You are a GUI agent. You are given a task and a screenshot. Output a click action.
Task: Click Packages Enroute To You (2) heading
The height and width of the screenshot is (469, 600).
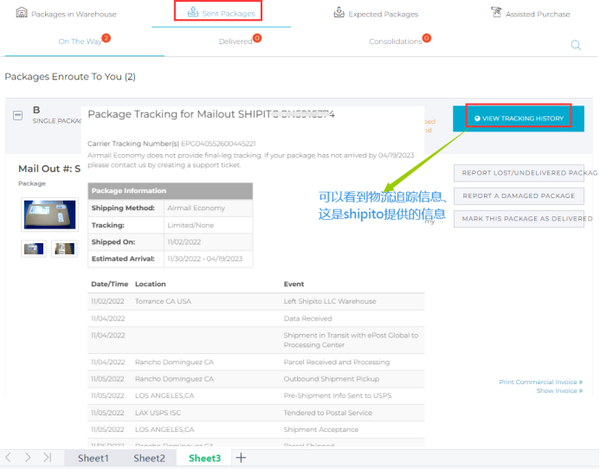coord(70,77)
